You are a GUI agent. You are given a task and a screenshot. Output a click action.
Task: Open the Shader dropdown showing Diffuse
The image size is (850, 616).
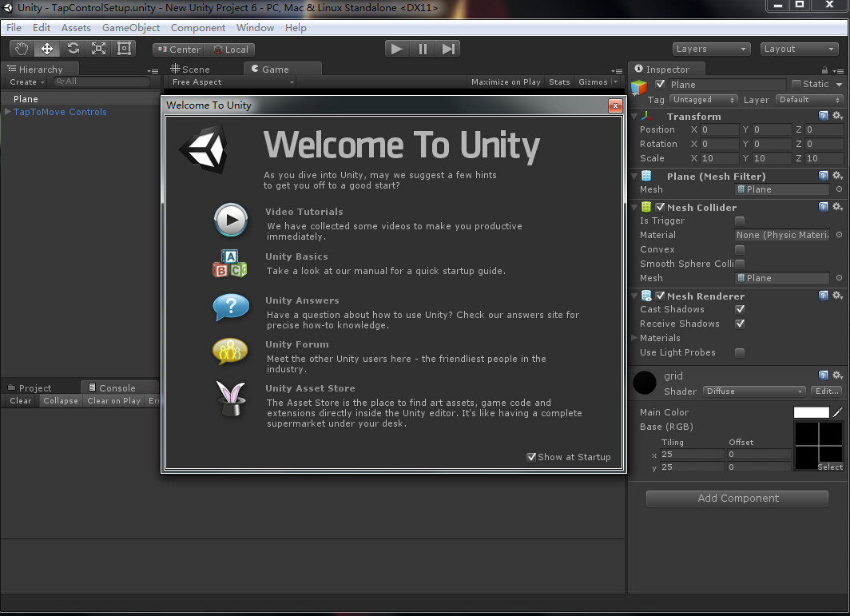point(754,391)
